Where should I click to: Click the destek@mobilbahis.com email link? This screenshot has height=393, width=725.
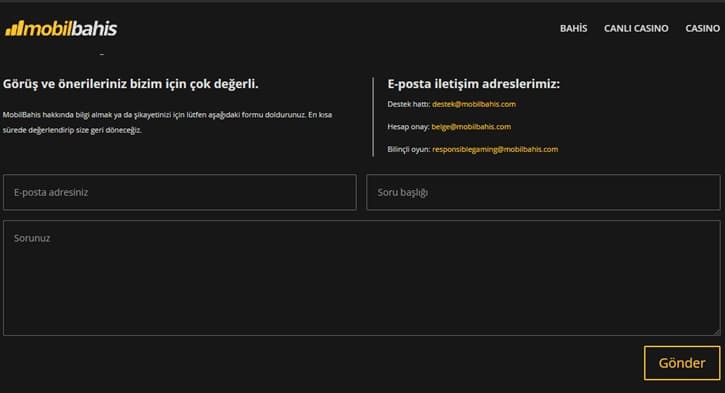(474, 104)
